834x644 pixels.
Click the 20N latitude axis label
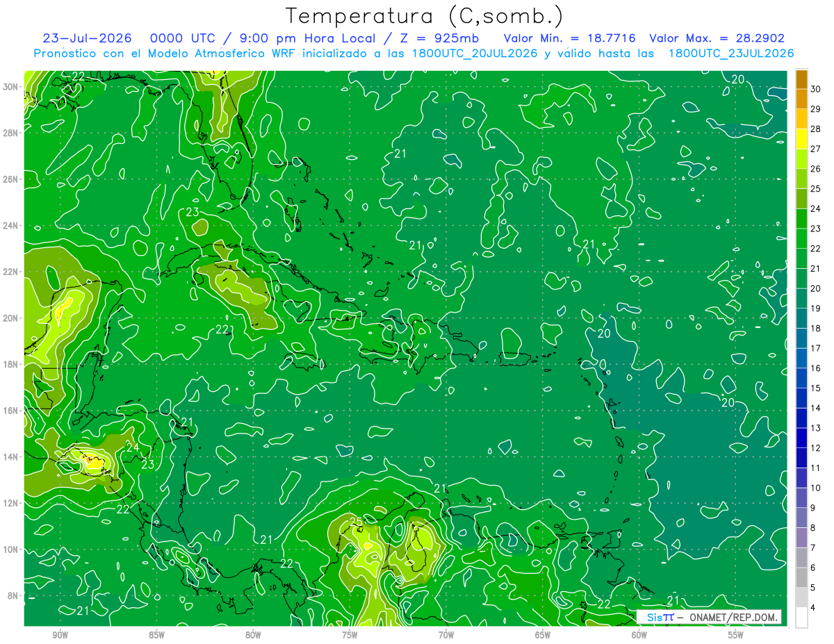tap(11, 318)
